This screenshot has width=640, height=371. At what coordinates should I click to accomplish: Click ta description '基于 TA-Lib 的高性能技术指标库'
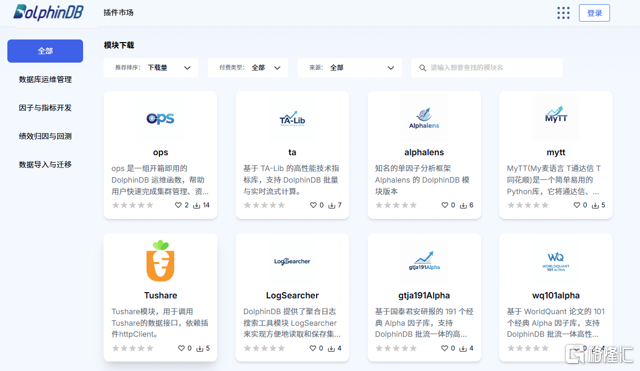pos(291,180)
